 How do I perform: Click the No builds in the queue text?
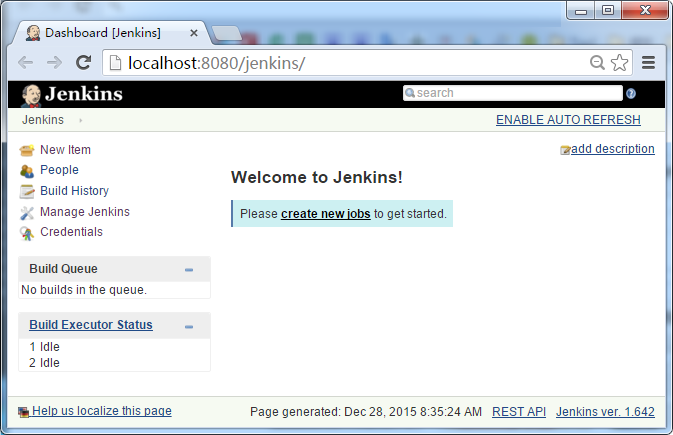84,290
